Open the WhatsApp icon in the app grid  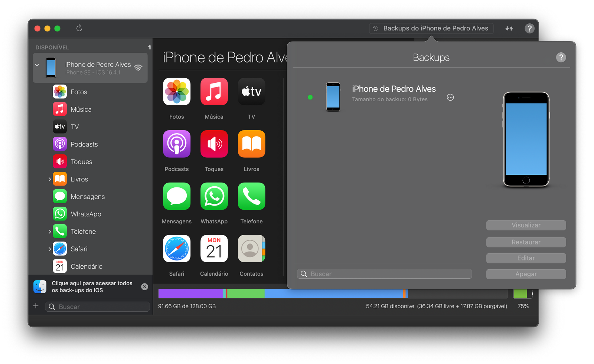[214, 196]
